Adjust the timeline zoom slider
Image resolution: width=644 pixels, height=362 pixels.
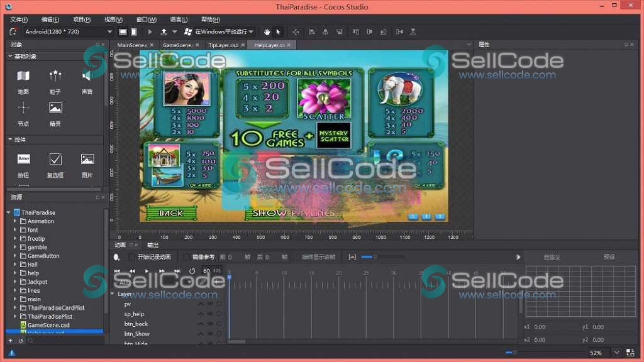click(x=375, y=257)
